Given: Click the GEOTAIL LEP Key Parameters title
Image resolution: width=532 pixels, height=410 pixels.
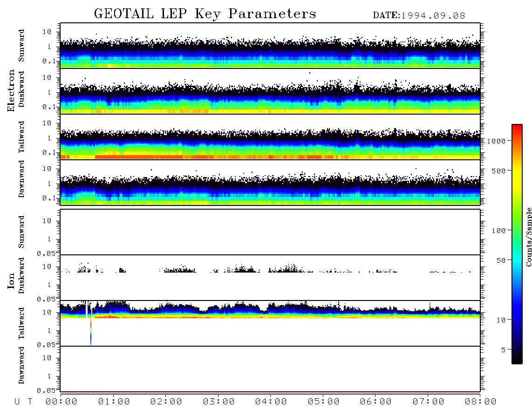Looking at the screenshot, I should click(205, 14).
